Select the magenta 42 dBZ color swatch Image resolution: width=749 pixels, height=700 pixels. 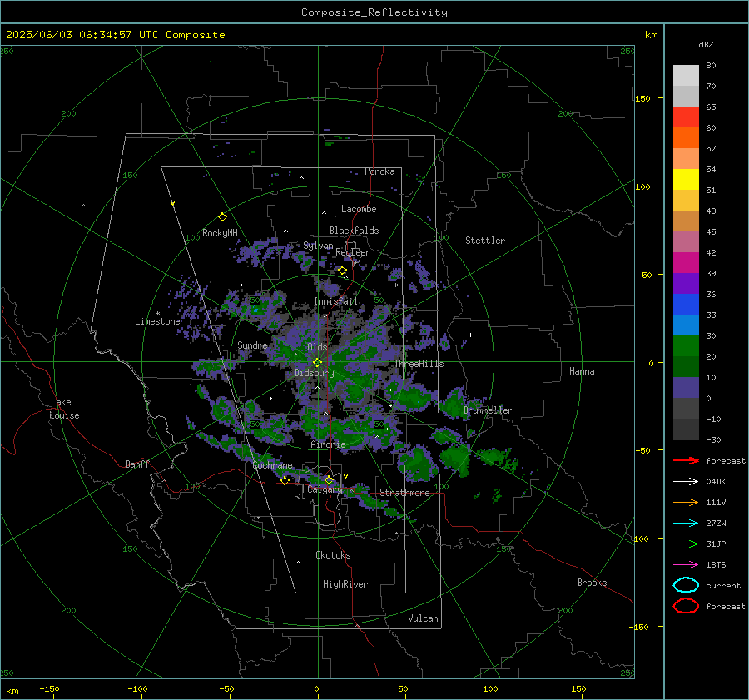click(686, 262)
